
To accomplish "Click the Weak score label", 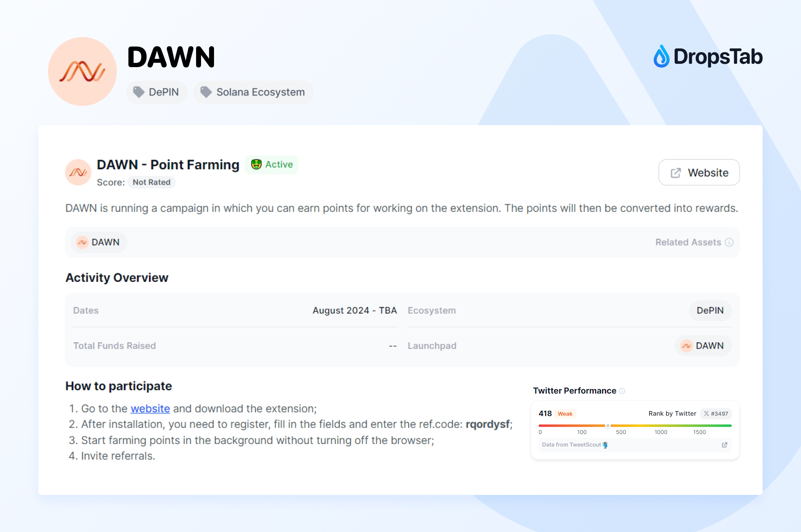I will 565,414.
